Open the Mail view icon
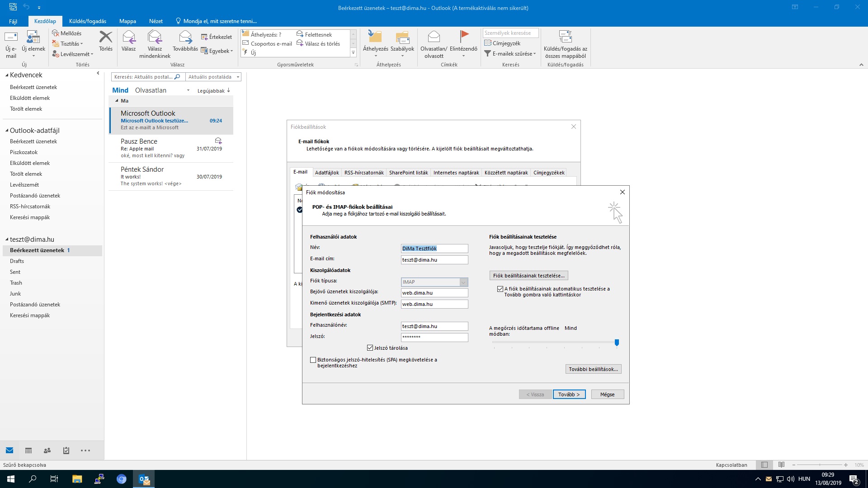 (x=9, y=450)
